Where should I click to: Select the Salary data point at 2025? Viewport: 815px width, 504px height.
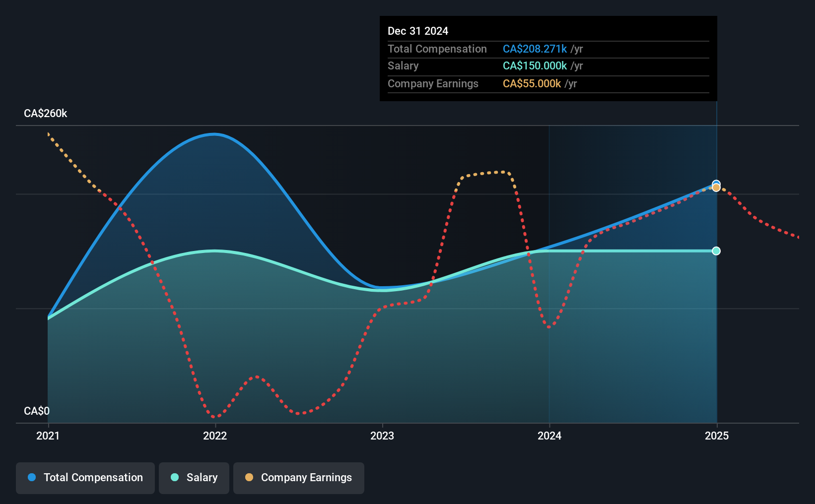[x=716, y=251]
